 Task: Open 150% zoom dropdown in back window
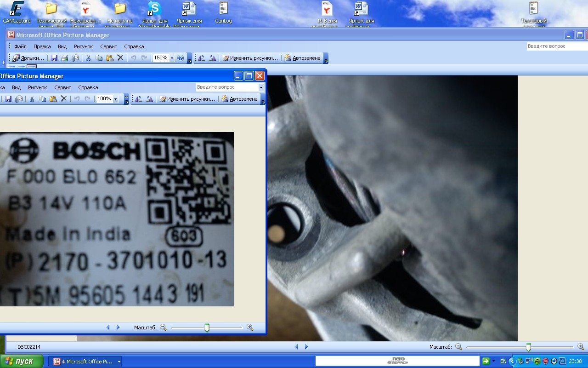click(x=172, y=58)
